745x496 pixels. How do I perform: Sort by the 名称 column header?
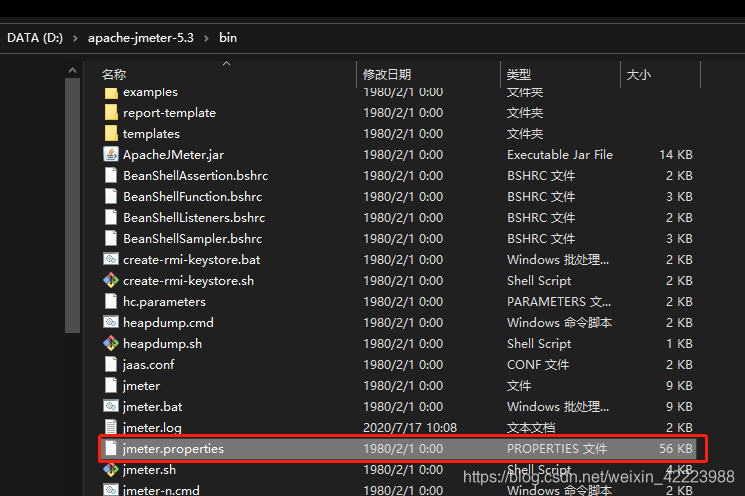coord(114,75)
